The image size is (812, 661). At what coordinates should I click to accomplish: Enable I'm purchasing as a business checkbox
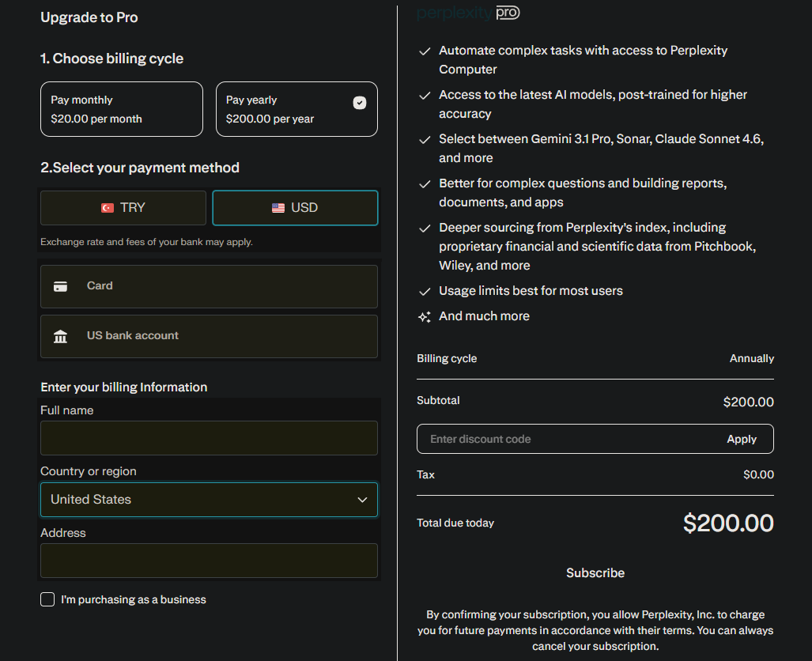[47, 599]
